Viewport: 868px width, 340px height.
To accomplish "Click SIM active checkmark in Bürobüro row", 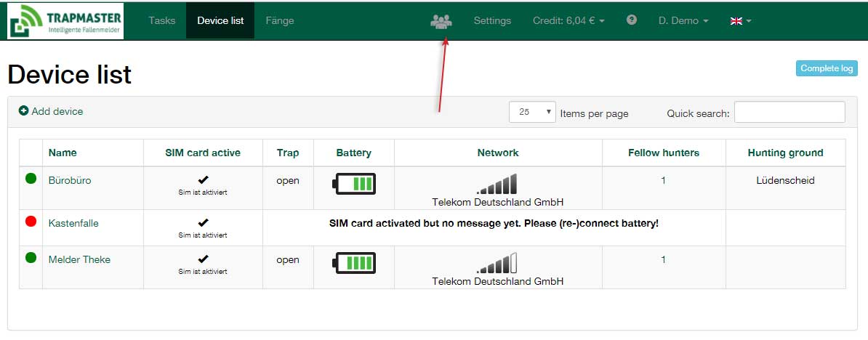I will (x=203, y=180).
